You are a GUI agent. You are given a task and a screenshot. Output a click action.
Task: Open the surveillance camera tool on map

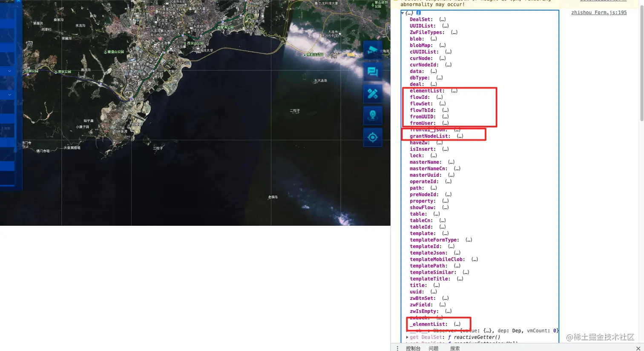(372, 50)
